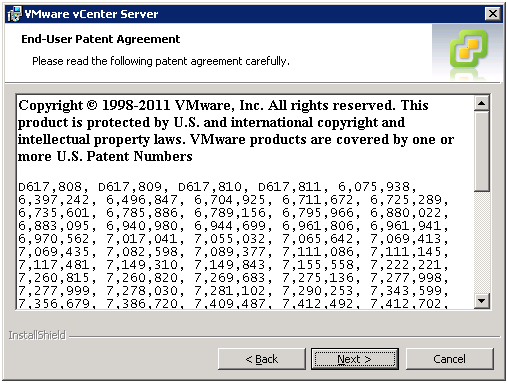Select patent number 7,260,815
This screenshot has width=508, height=383.
54,278
